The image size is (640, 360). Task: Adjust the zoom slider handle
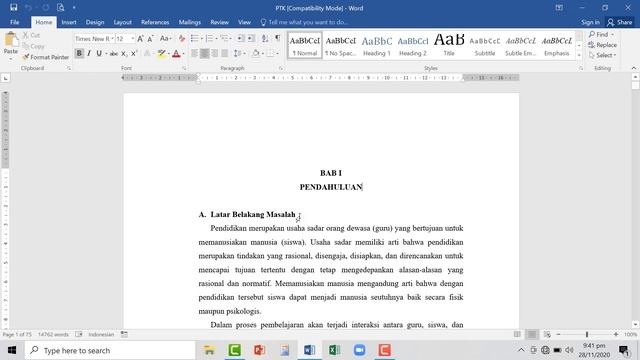coord(587,334)
